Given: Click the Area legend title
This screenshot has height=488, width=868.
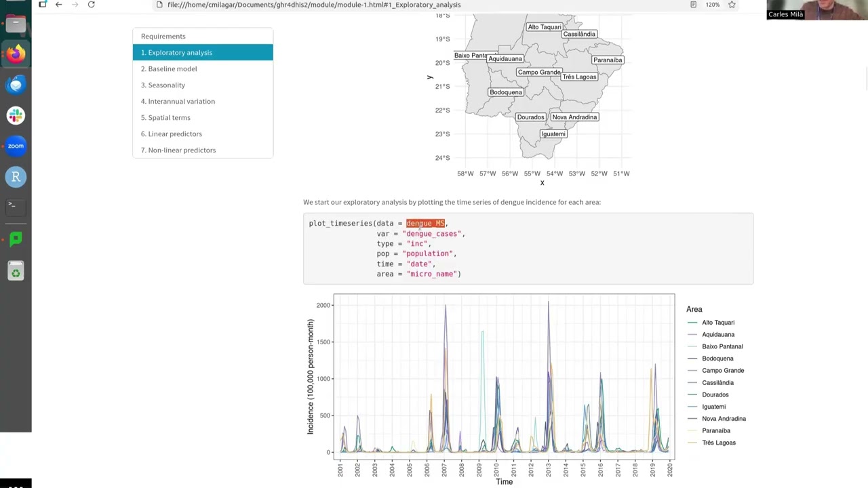Looking at the screenshot, I should (694, 309).
